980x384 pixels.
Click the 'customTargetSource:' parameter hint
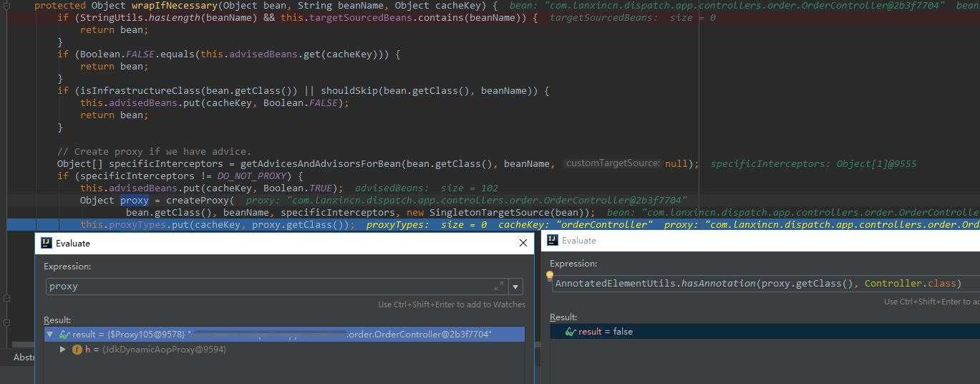(613, 163)
